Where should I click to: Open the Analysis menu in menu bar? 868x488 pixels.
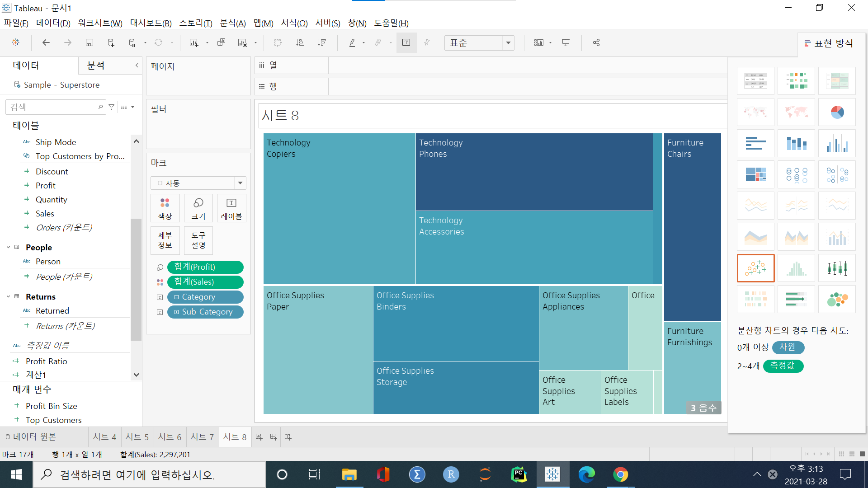pos(232,23)
